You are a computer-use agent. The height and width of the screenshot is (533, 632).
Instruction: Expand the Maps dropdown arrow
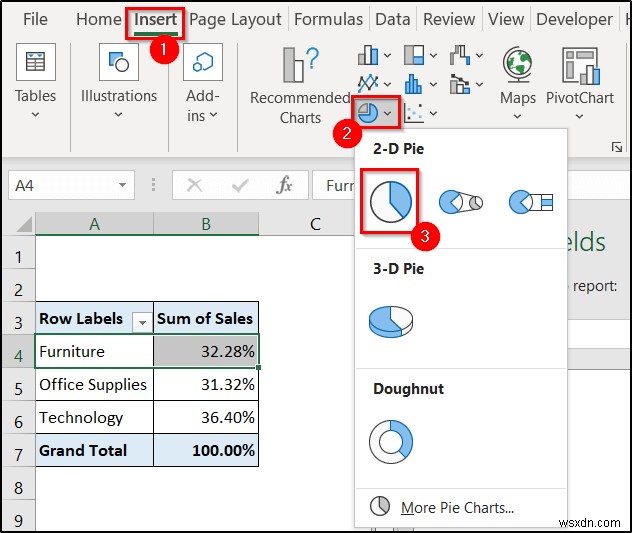pos(517,117)
